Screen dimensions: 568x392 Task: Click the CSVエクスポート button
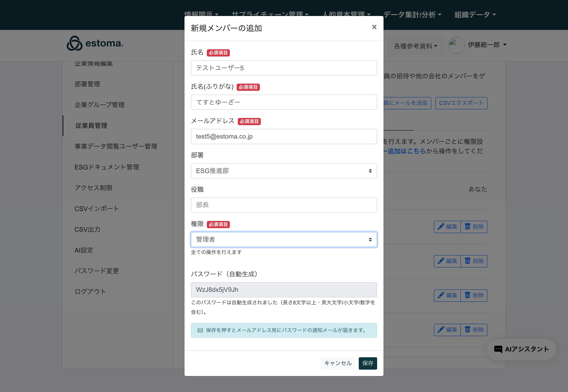pos(461,103)
